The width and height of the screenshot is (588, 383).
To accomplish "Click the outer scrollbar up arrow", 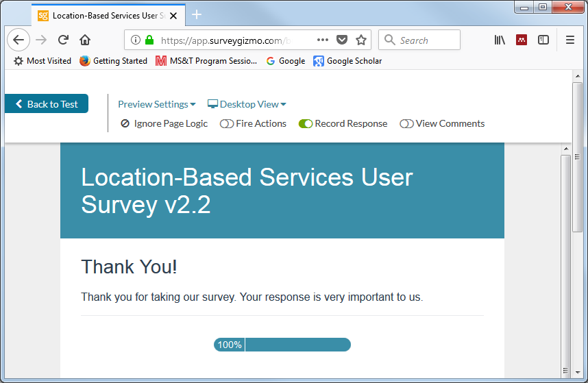I will (578, 76).
